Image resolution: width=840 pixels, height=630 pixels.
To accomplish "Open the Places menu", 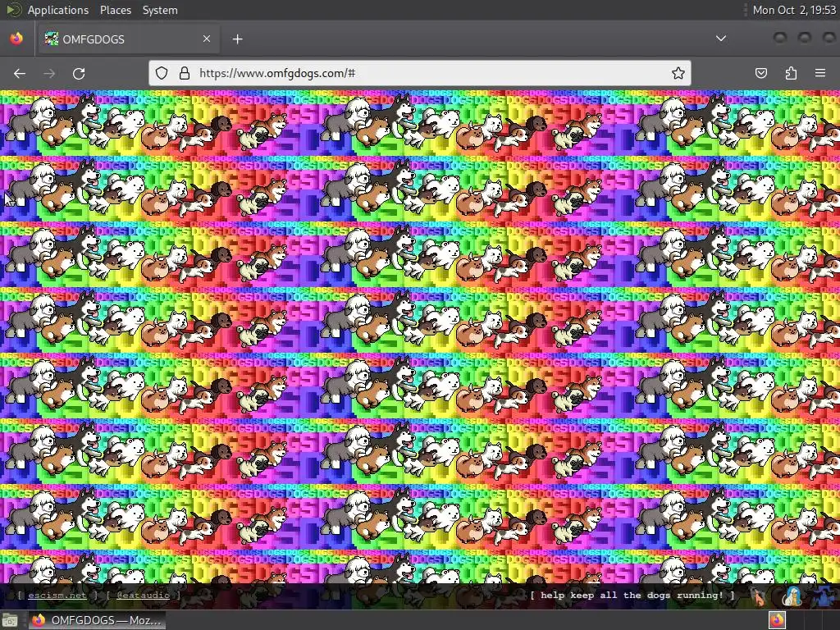I will (x=115, y=10).
